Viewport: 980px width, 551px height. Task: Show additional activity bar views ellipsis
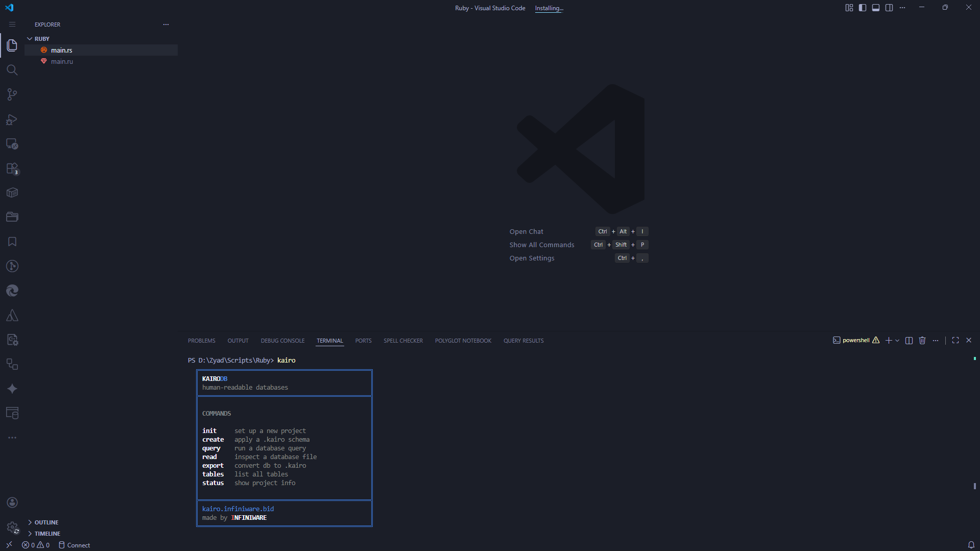coord(12,438)
